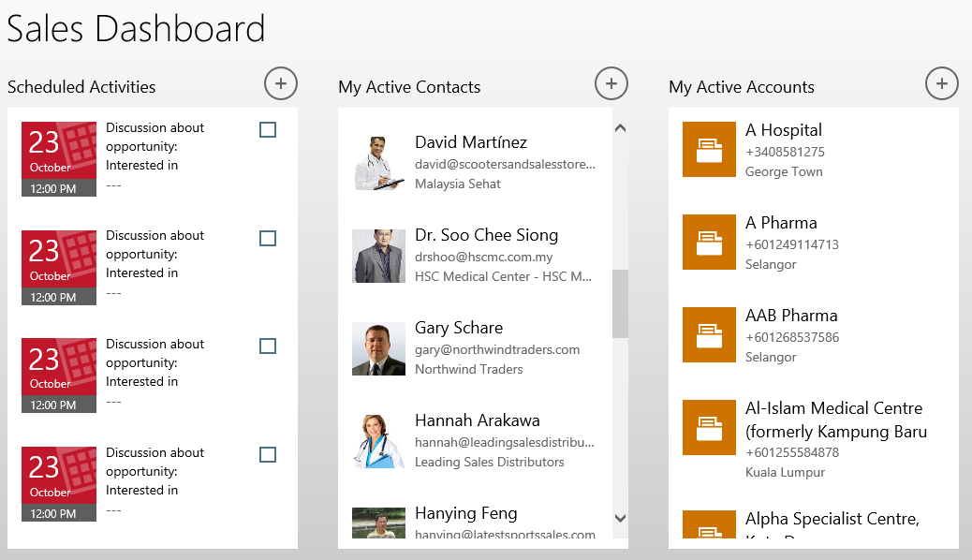Click the contacts list scrollbar thumb
The height and width of the screenshot is (560, 972).
tap(620, 303)
